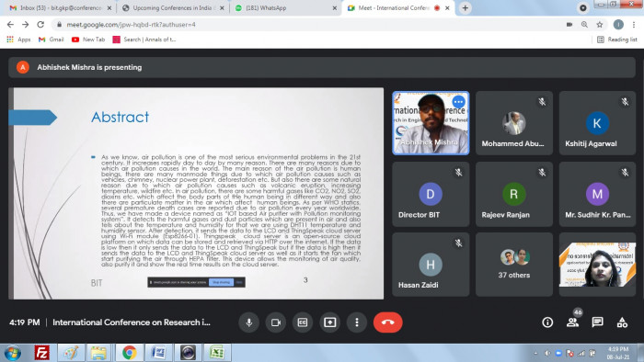Viewport: 644px width, 362px height.
Task: Click the Stop sharing button on the slide
Action: (222, 282)
